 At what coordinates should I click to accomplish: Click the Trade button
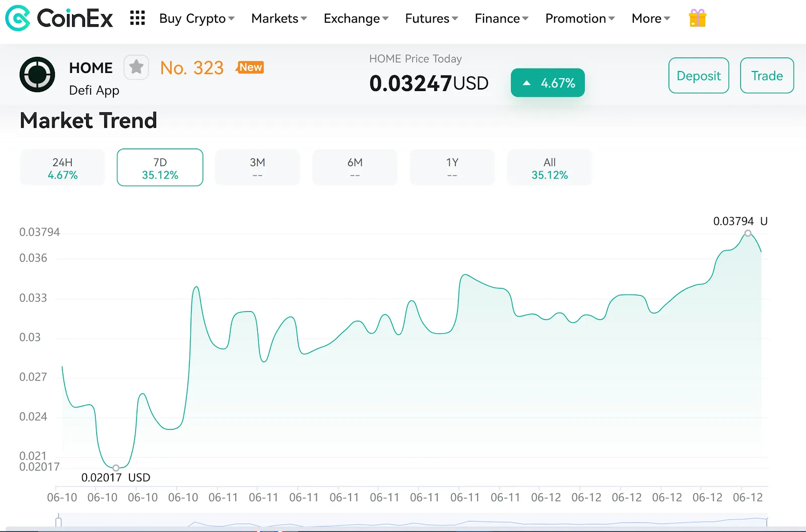point(767,75)
